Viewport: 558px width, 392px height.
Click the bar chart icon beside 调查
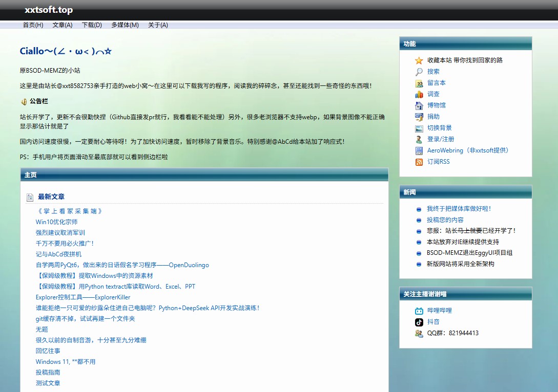419,94
